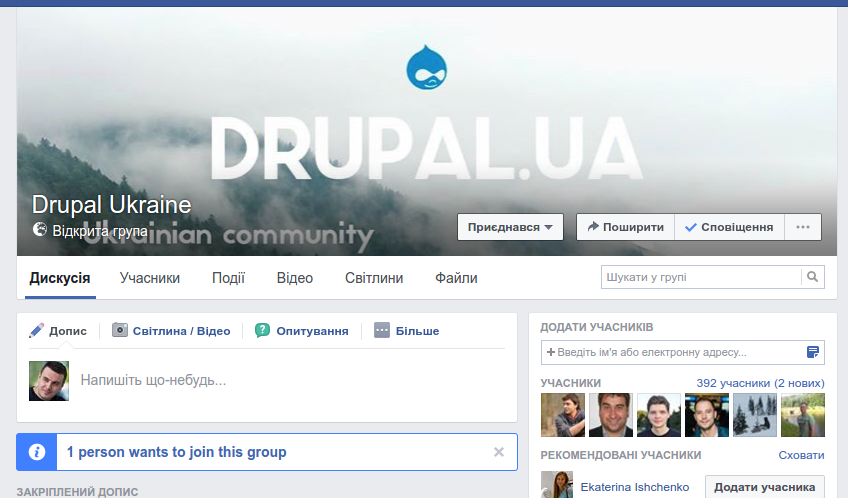Screen dimensions: 848x498
Task: Click the Шукати у групі search field
Action: [701, 277]
